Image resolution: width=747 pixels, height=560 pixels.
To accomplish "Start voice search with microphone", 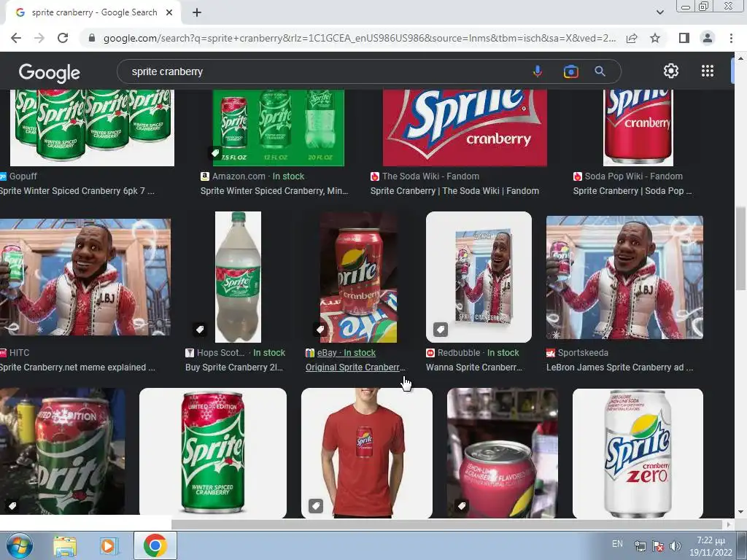I will tap(538, 71).
